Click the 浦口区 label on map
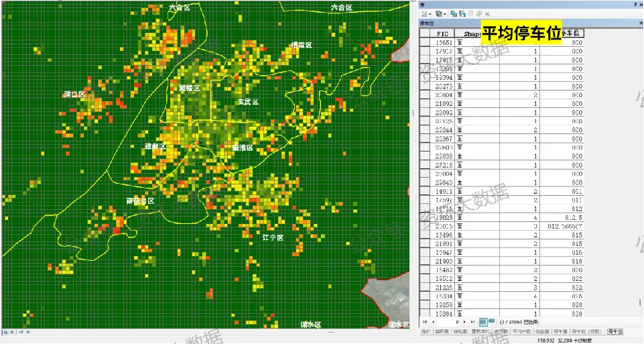The height and width of the screenshot is (344, 644). [x=74, y=94]
